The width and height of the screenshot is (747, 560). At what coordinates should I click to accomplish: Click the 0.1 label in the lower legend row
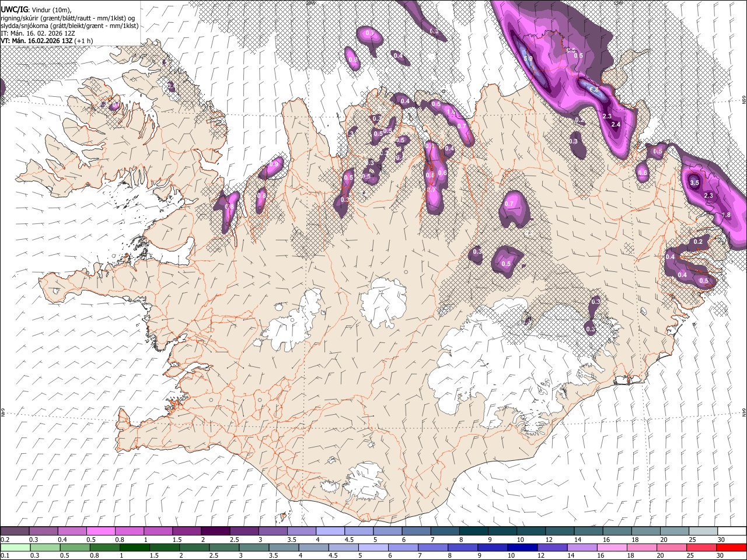point(5,555)
